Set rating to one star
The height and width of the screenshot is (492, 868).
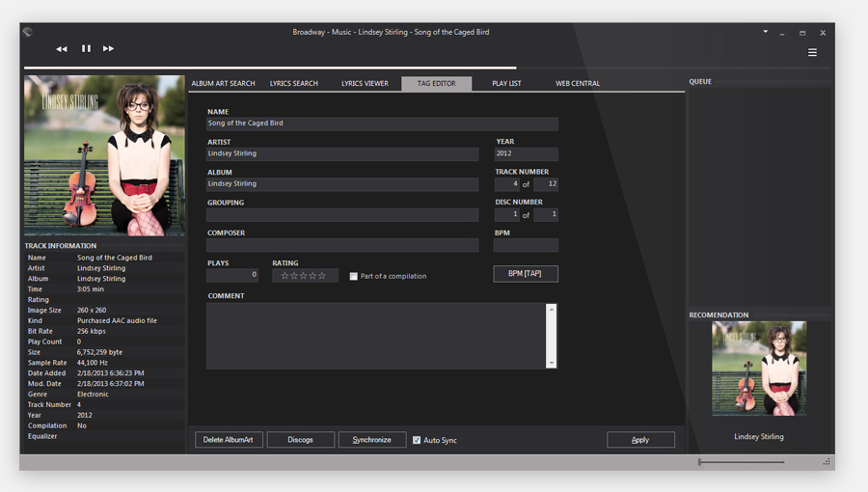pos(285,276)
